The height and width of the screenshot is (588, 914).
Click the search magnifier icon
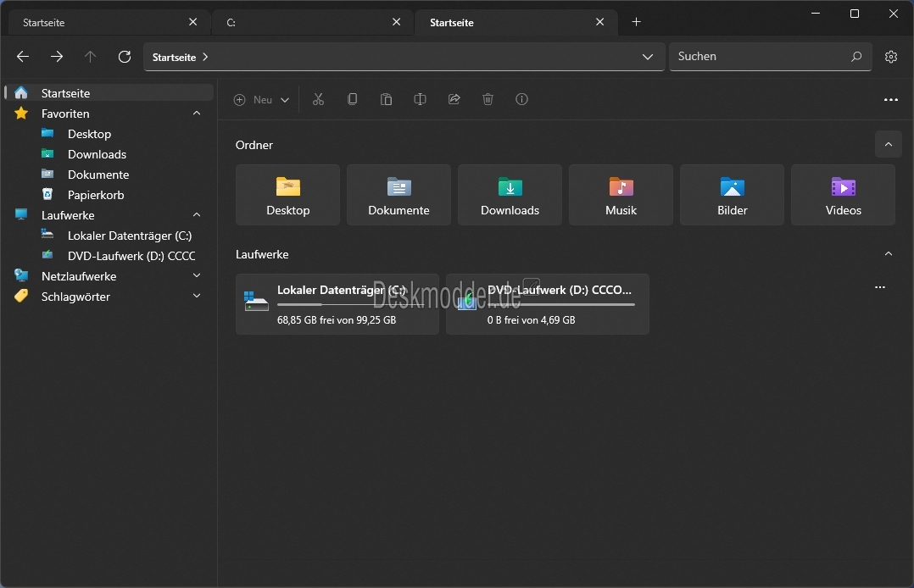pyautogui.click(x=855, y=57)
